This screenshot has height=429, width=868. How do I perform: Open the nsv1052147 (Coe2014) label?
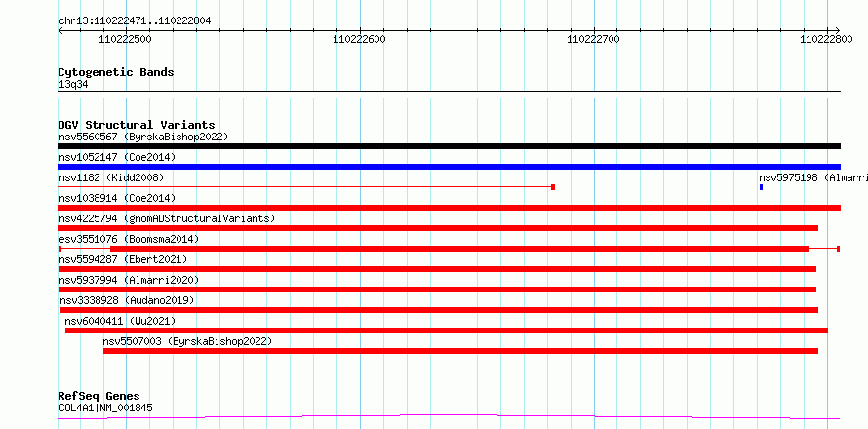[x=117, y=157]
